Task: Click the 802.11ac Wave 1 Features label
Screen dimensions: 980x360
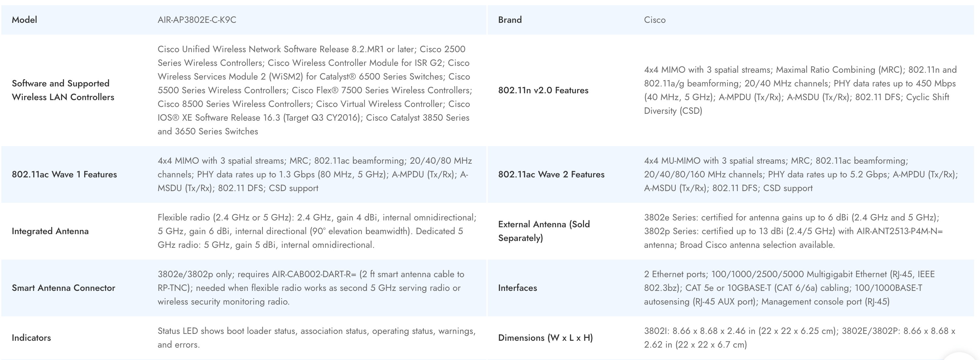Action: [64, 174]
